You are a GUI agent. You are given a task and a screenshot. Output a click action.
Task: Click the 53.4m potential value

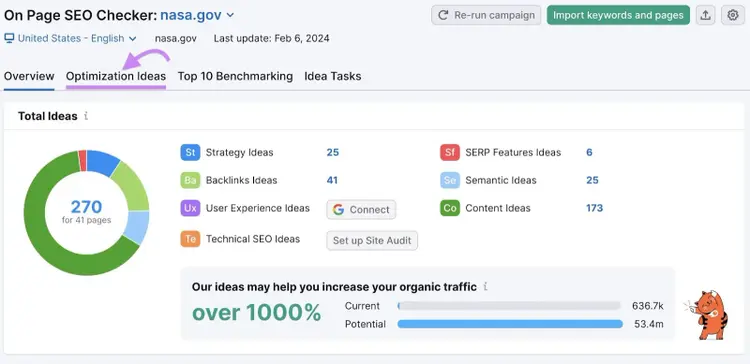tap(649, 324)
